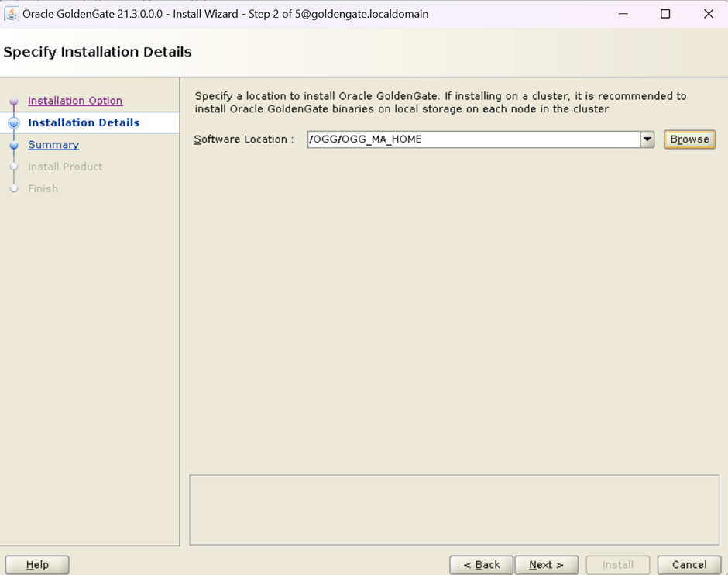
Task: Click the Installation Details step bullet
Action: click(14, 122)
